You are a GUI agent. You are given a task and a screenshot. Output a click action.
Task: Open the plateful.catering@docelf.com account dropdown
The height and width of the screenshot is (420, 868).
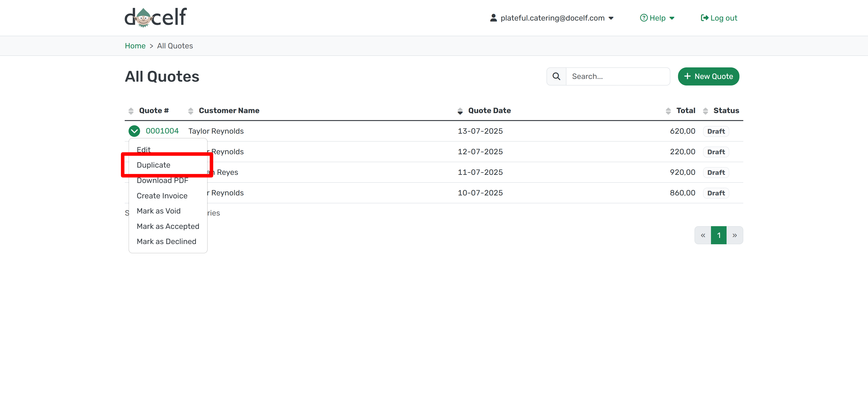point(552,18)
